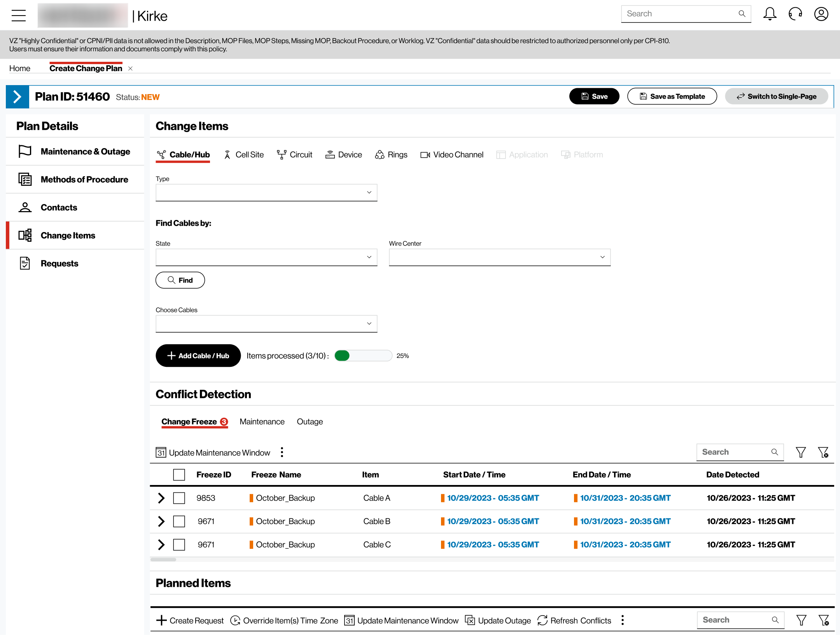
Task: Switch to the Circuit tab
Action: click(294, 155)
